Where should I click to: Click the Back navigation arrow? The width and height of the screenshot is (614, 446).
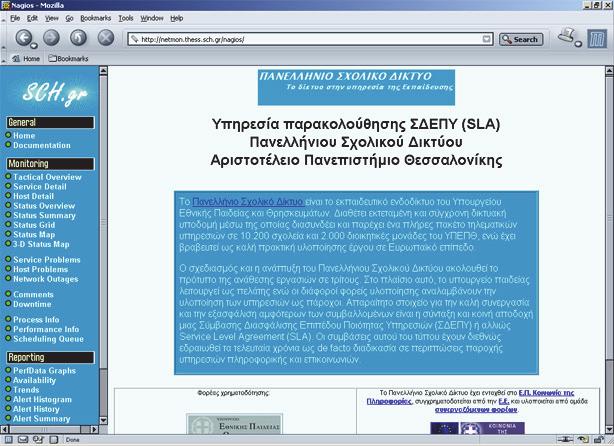23,38
